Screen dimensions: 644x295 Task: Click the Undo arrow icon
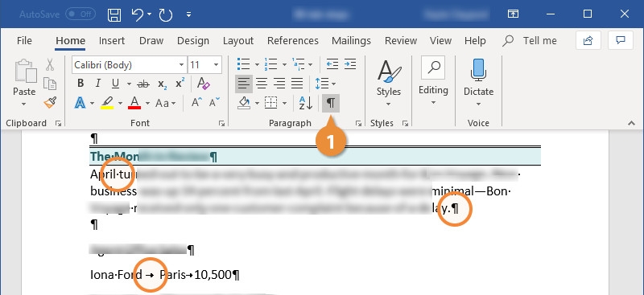click(x=137, y=14)
